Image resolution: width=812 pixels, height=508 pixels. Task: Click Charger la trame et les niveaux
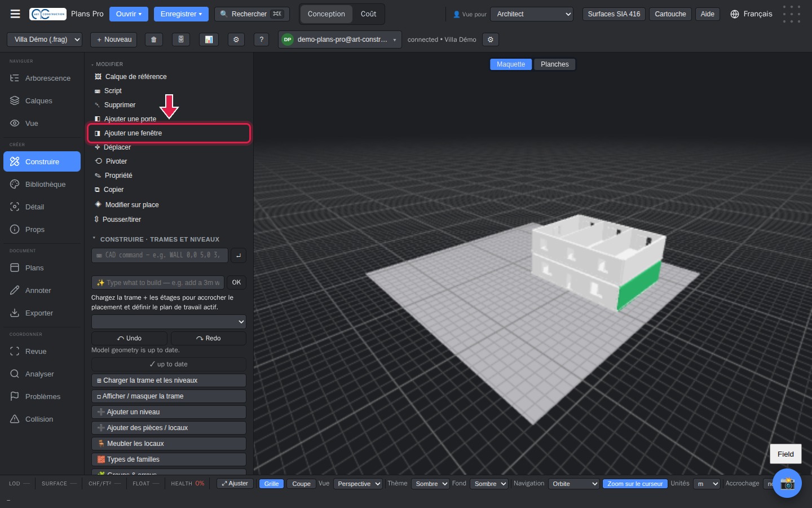[x=169, y=380]
